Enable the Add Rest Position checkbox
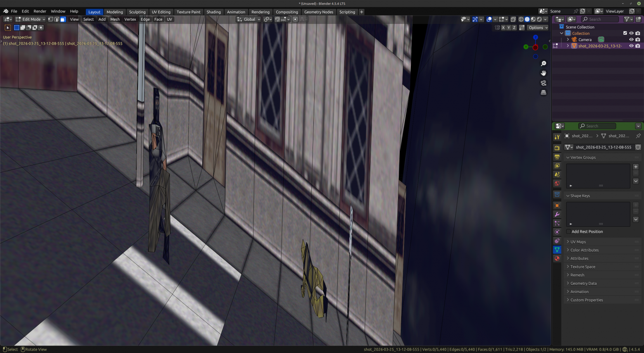 569,231
